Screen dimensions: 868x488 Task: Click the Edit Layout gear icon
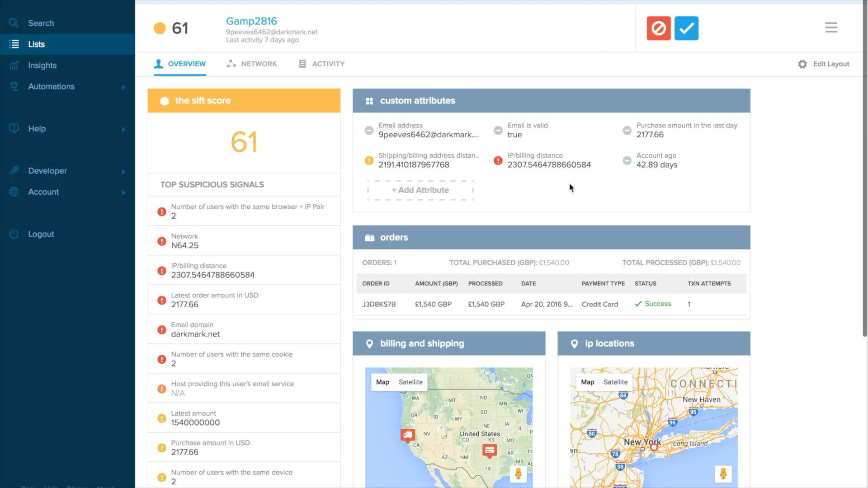[802, 64]
